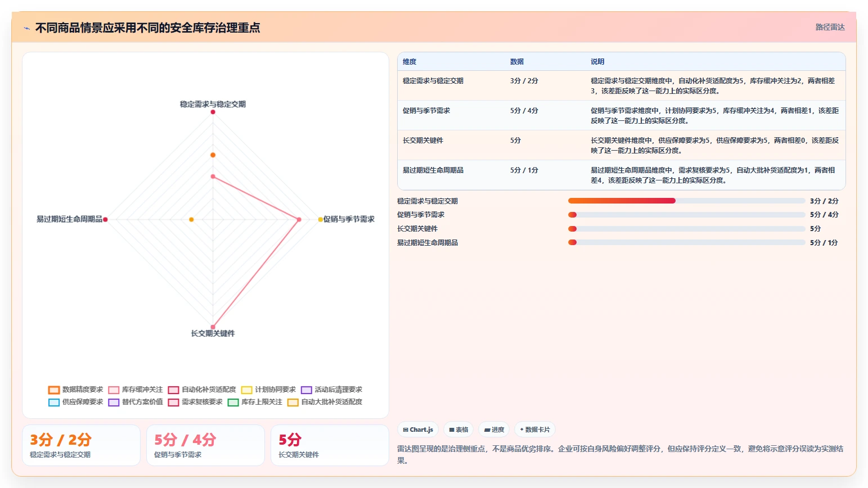Click the yellow point beside 促销与季节需求
The width and height of the screenshot is (868, 488).
321,219
